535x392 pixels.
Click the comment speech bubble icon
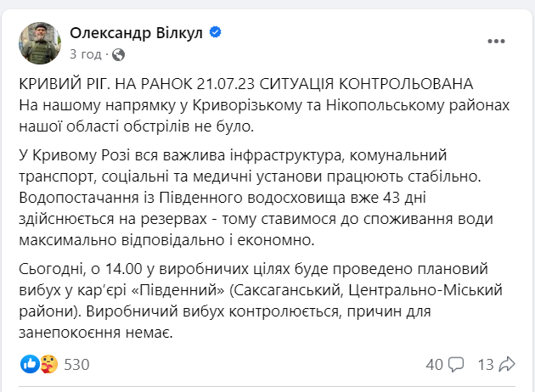[x=455, y=365]
